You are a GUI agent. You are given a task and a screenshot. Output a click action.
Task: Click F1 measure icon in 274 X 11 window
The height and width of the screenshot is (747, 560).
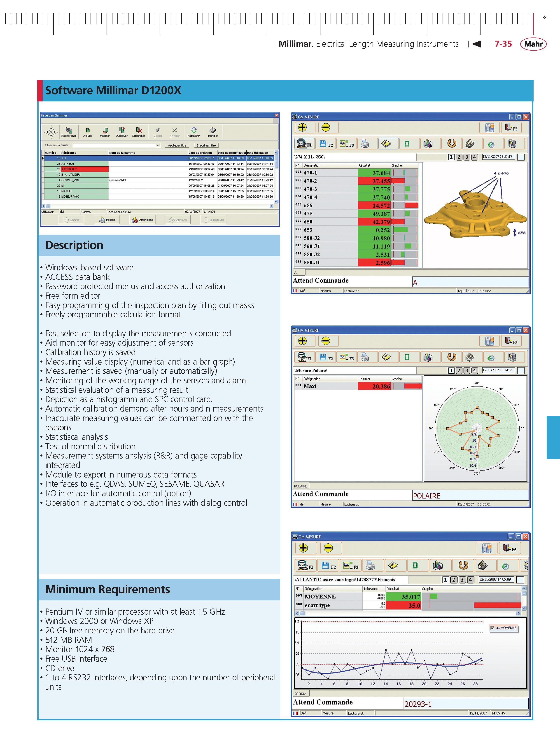click(304, 144)
